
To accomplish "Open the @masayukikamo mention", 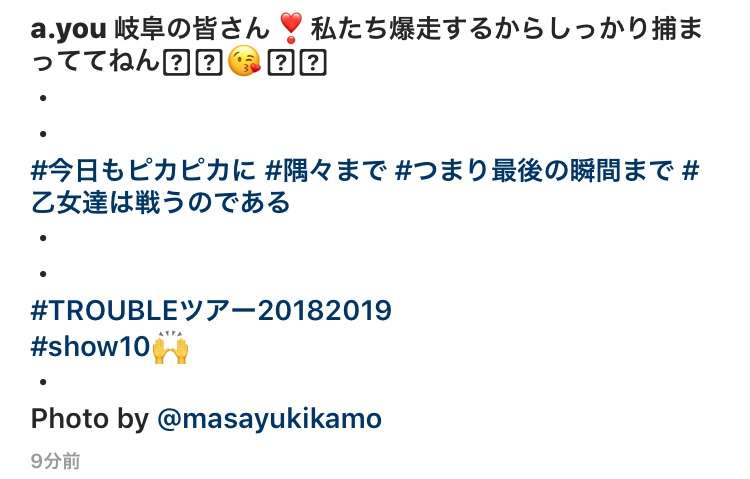I will (x=269, y=419).
